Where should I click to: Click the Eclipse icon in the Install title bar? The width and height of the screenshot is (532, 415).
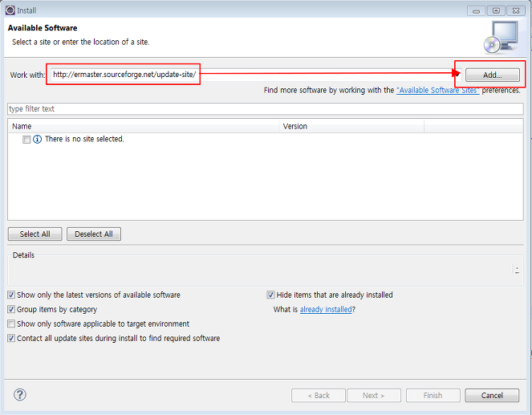click(x=10, y=10)
